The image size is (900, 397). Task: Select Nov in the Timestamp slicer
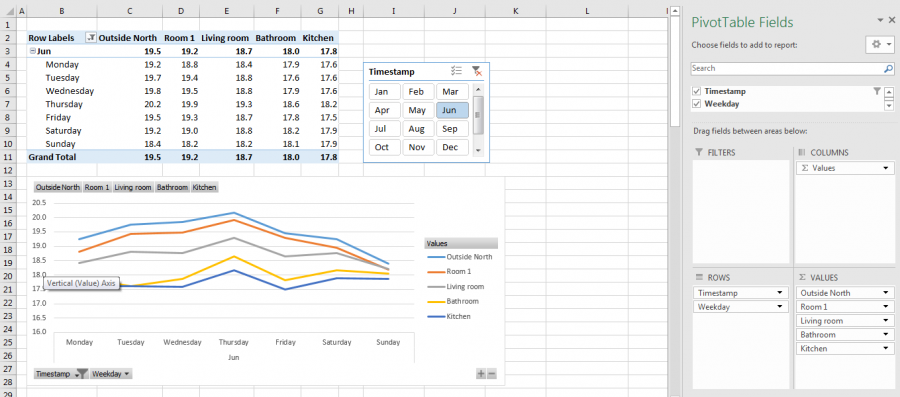click(417, 147)
